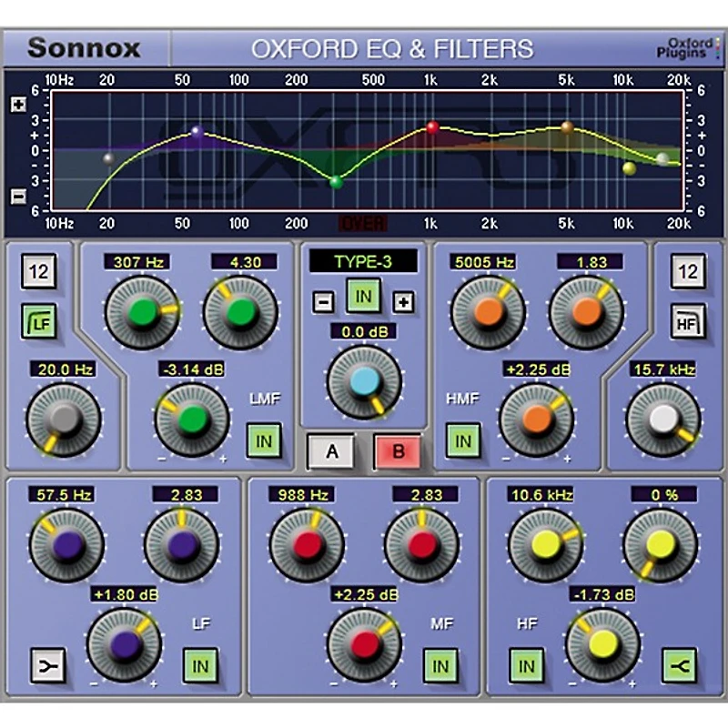Viewport: 728px width, 728px height.
Task: Click the high filter frequency knob at 15.7 kHz
Action: (x=664, y=420)
